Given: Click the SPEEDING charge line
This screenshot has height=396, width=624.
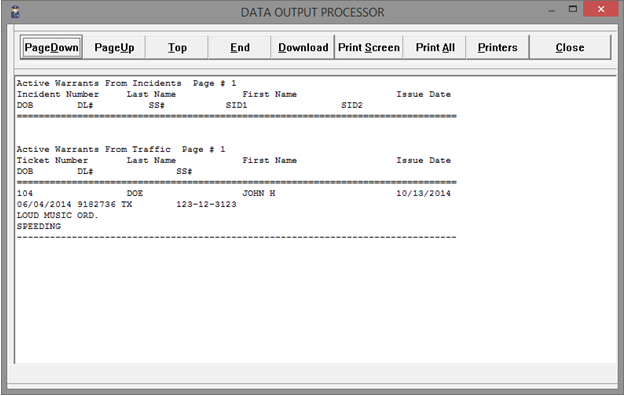Looking at the screenshot, I should pos(39,226).
